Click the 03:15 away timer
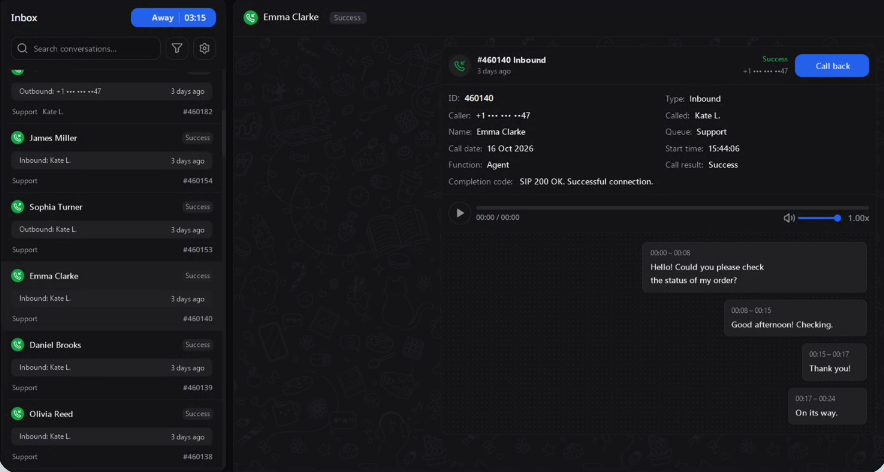884x472 pixels. (195, 17)
